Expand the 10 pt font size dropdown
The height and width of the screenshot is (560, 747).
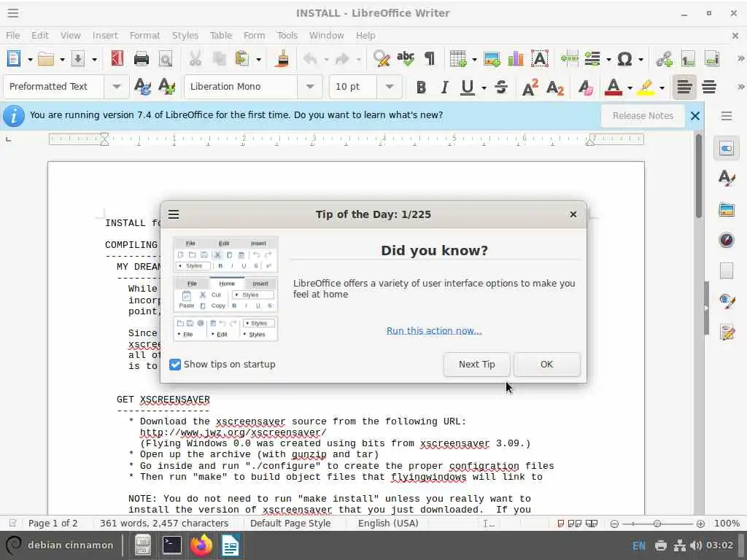[390, 87]
